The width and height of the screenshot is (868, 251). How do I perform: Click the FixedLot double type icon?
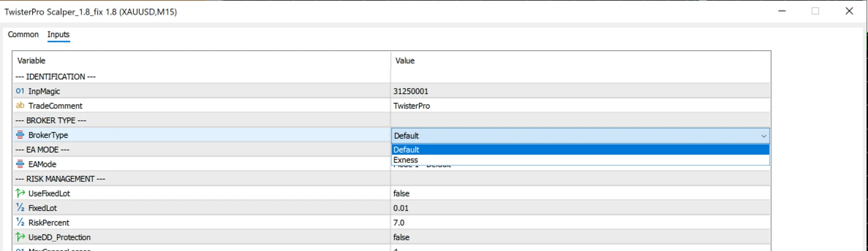[x=20, y=208]
